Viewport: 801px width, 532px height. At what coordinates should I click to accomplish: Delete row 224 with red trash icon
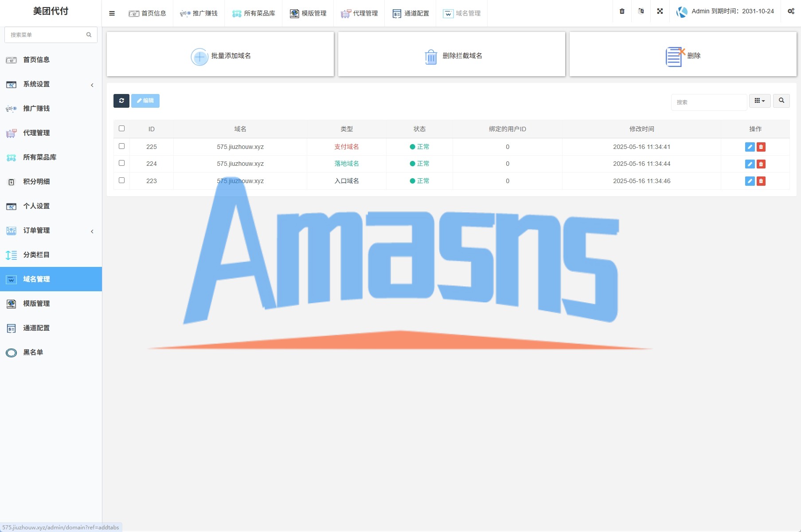coord(761,164)
